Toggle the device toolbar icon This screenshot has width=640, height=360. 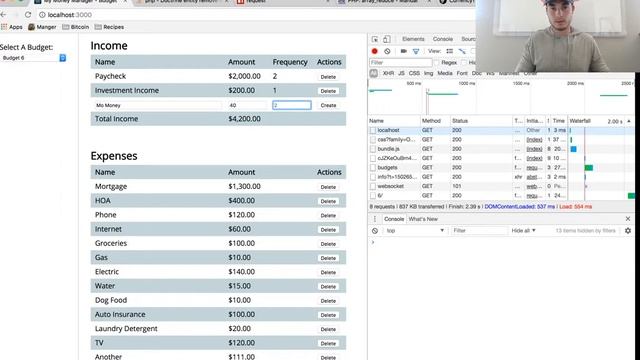387,39
